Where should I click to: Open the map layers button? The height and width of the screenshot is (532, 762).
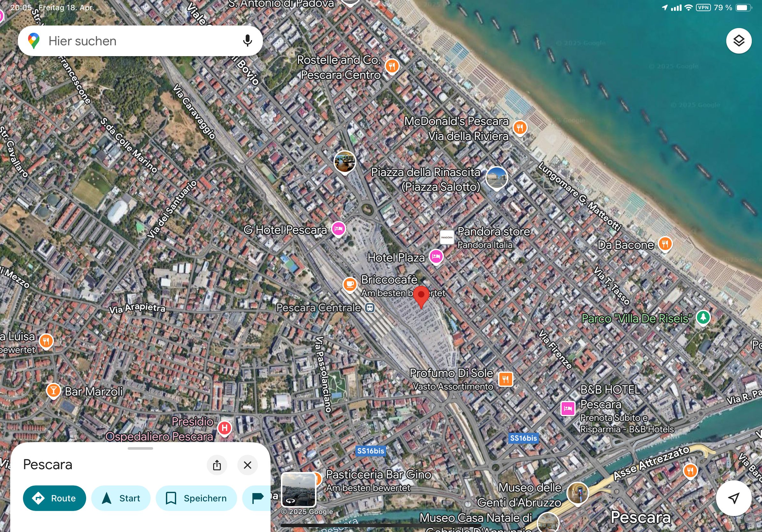coord(738,41)
